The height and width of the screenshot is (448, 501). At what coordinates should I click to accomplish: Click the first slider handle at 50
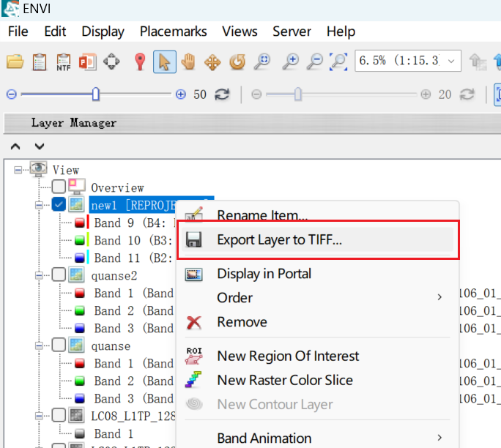[95, 94]
